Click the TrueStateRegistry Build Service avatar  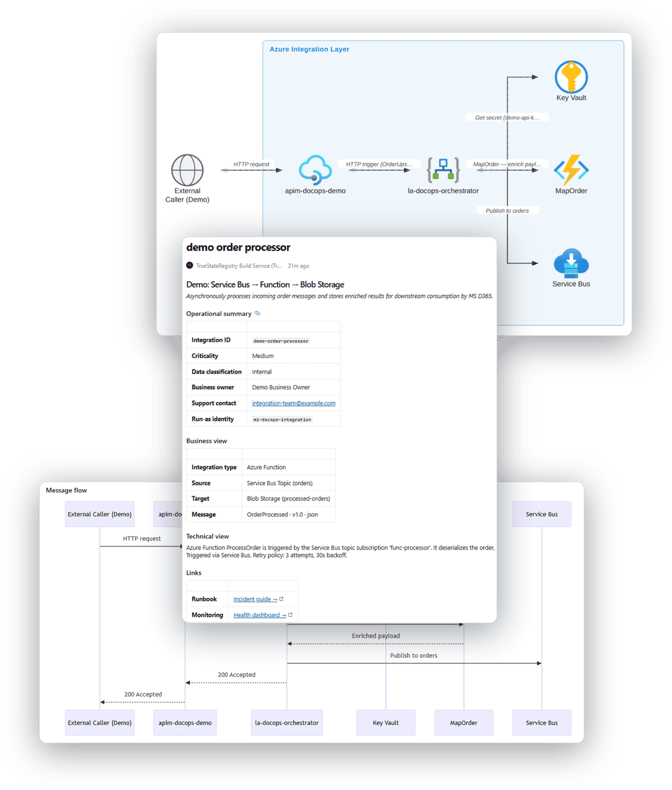189,265
